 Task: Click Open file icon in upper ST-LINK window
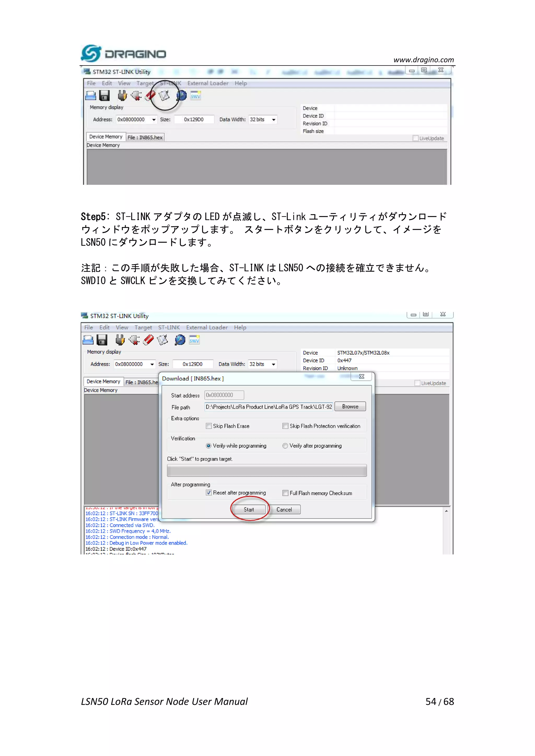tap(90, 96)
